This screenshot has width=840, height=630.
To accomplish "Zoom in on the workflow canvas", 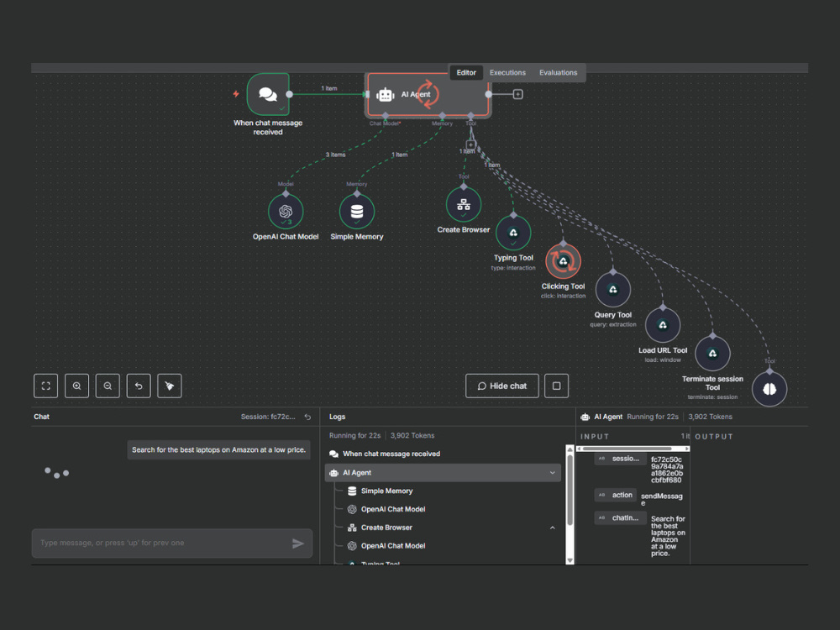I will point(76,386).
